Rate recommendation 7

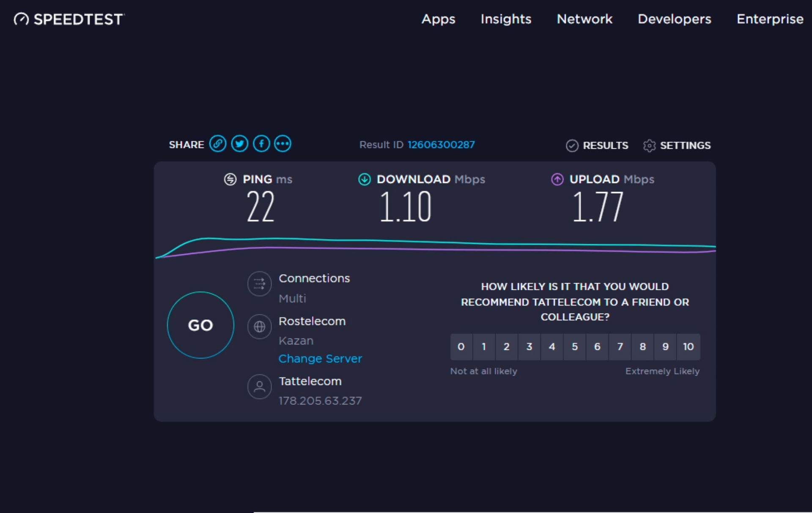pyautogui.click(x=620, y=347)
